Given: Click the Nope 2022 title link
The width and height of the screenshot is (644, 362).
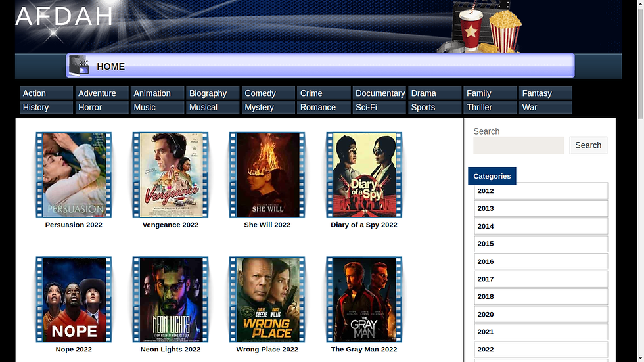Looking at the screenshot, I should 74,350.
